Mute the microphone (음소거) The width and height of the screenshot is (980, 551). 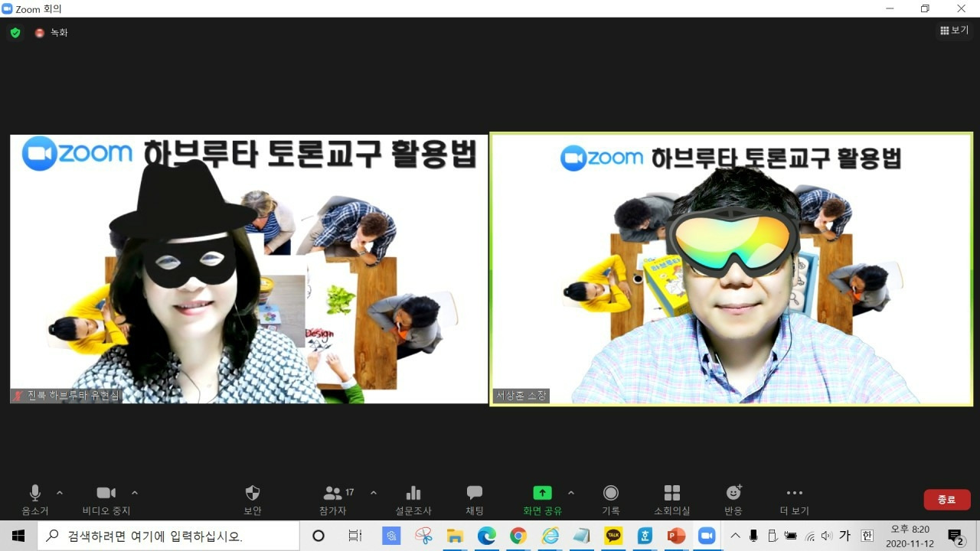(34, 500)
